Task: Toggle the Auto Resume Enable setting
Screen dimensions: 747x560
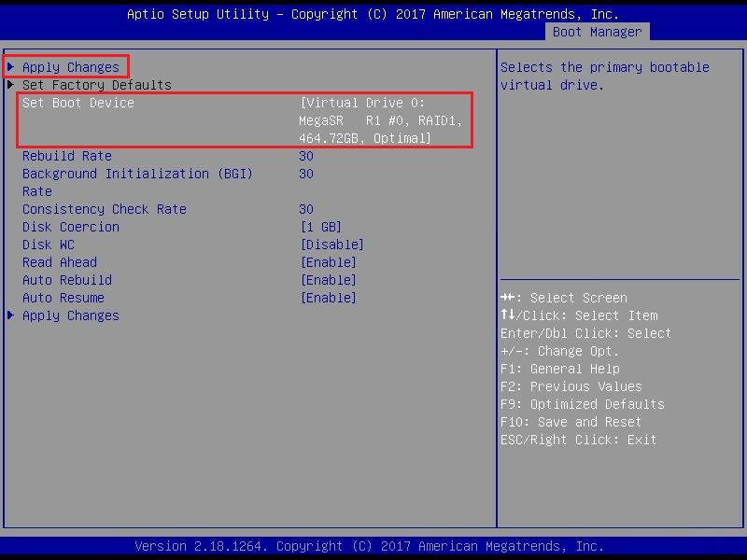Action: click(328, 298)
